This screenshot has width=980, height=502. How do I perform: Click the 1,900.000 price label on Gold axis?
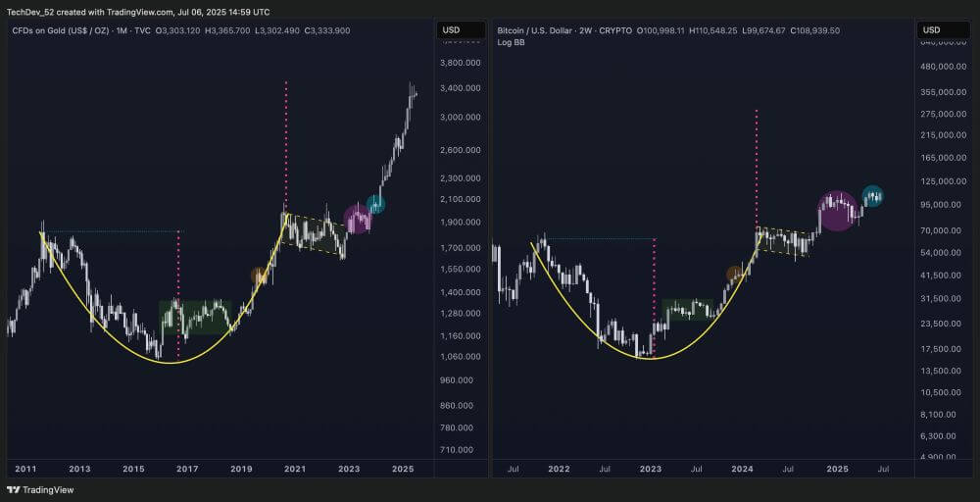(x=460, y=222)
